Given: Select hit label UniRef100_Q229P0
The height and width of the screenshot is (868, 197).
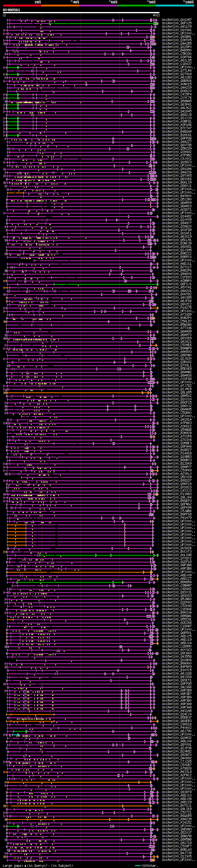Looking at the screenshot, I should [x=176, y=47].
